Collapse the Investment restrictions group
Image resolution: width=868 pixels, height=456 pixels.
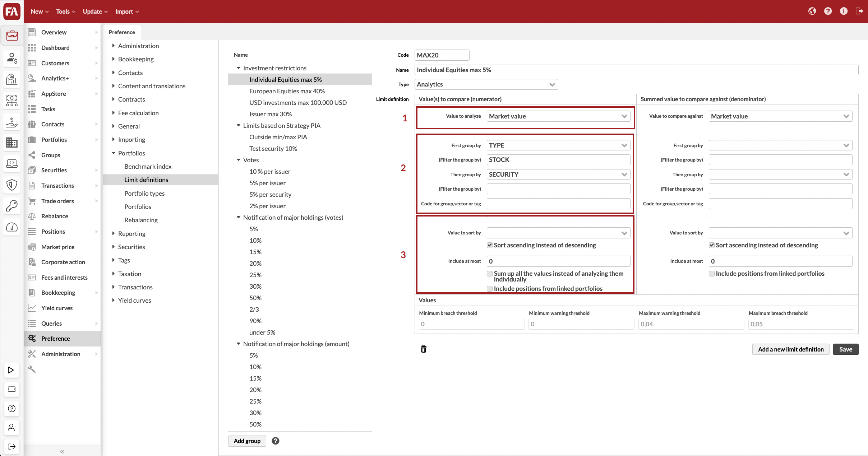(x=238, y=68)
